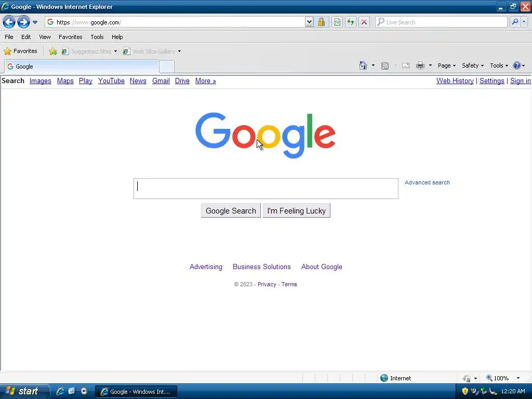
Task: Open the Gmail link
Action: [161, 81]
